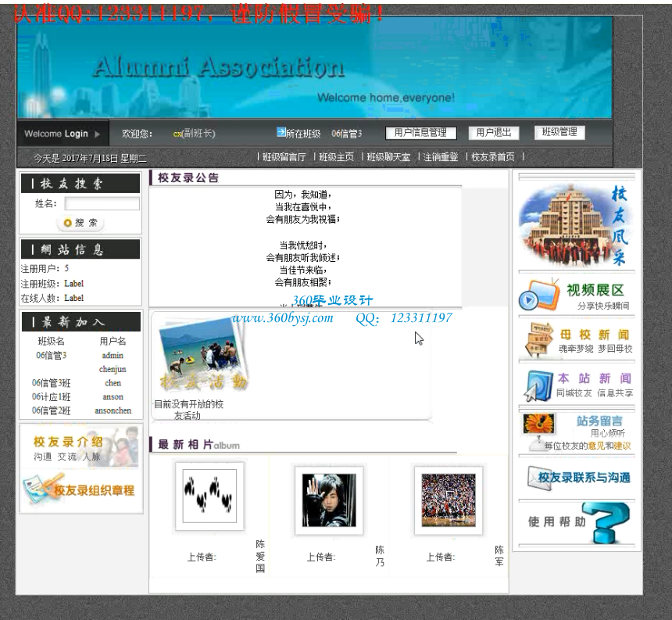672x620 pixels.
Task: Click the 最新相片 album heading
Action: coord(198,445)
